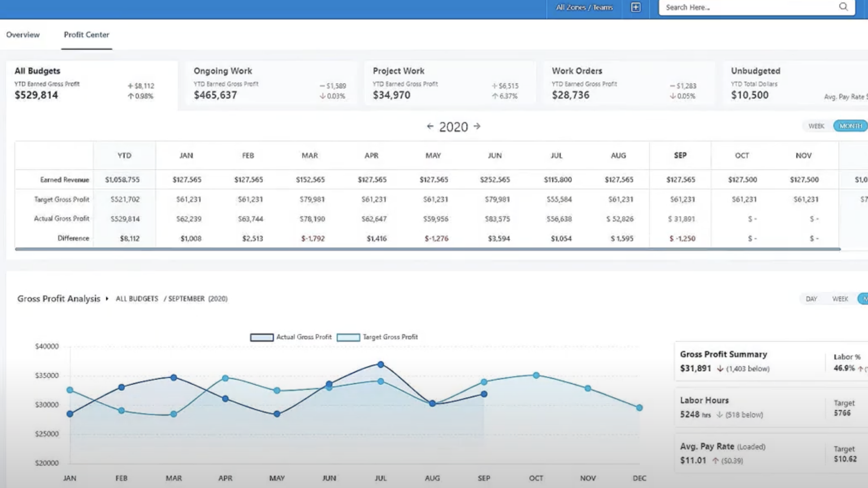Click the left arrow to view 2019
The width and height of the screenshot is (868, 488).
coord(429,127)
